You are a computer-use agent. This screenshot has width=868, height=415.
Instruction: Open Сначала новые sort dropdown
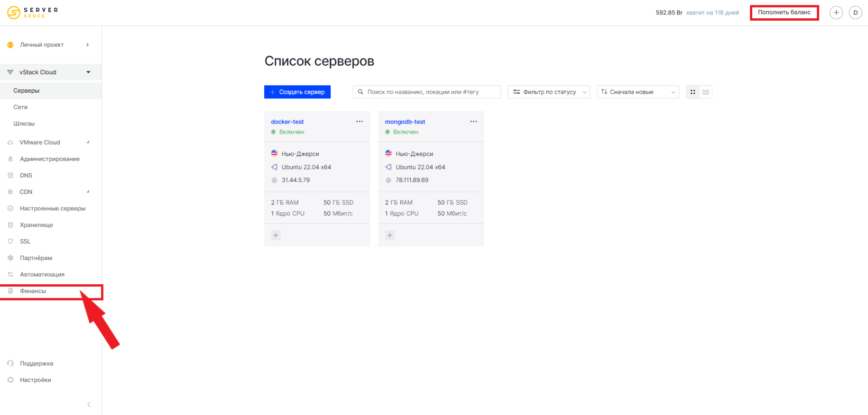click(x=638, y=92)
